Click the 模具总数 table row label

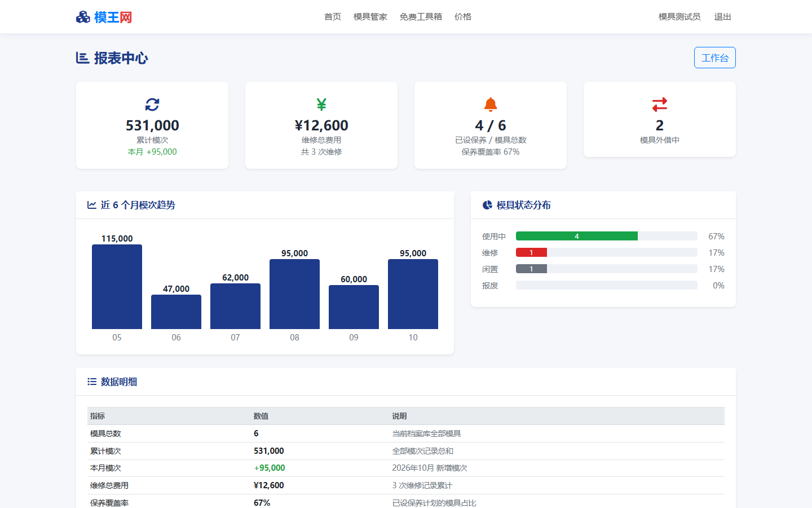105,433
